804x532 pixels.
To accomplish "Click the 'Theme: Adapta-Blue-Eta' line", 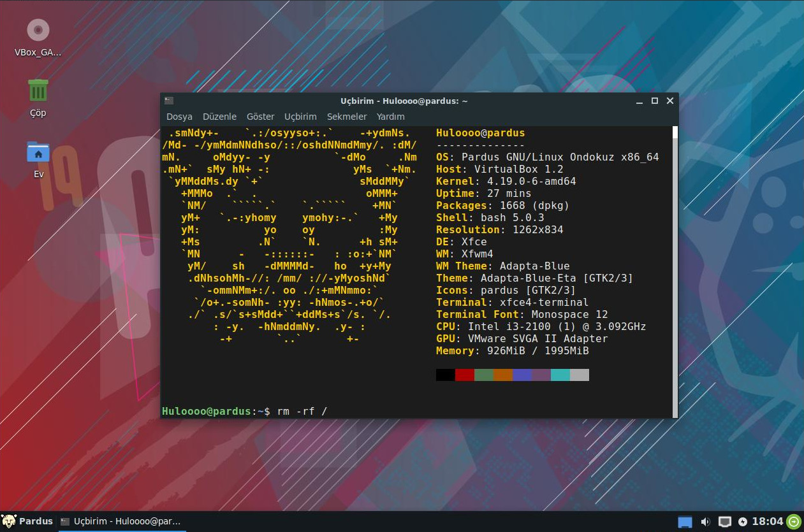I will [535, 278].
